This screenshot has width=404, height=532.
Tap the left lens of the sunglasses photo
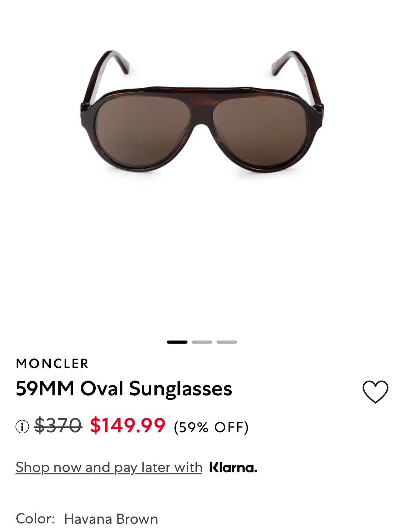pos(143,132)
